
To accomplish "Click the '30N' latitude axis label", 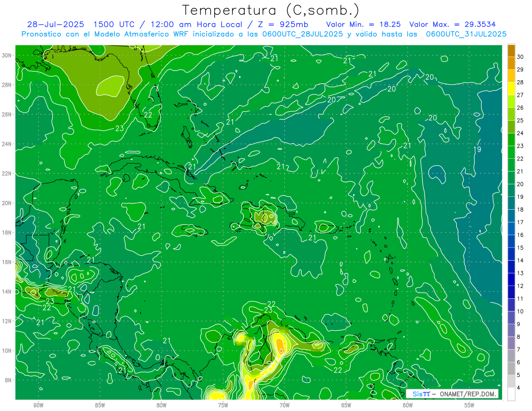I will pos(7,55).
